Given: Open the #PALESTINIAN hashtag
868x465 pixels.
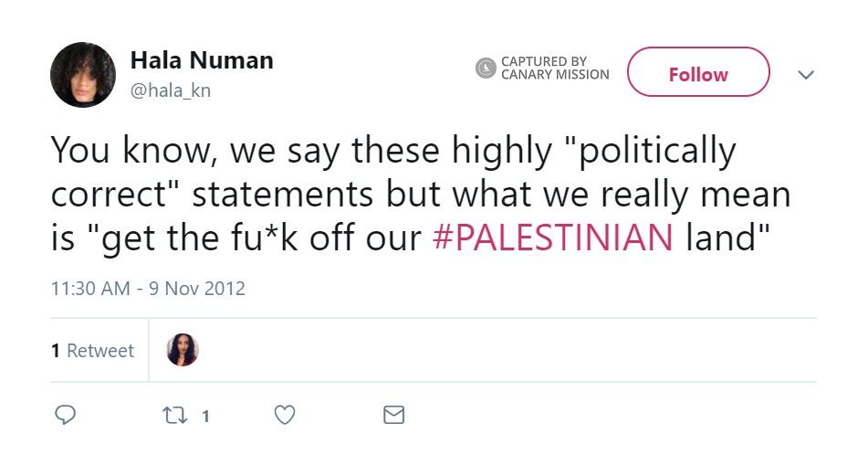Looking at the screenshot, I should (x=551, y=238).
